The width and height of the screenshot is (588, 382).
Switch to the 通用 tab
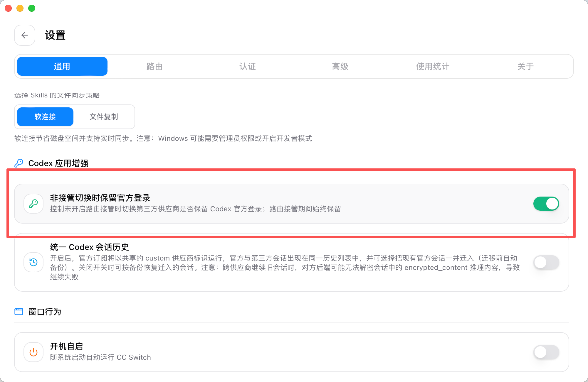[62, 66]
